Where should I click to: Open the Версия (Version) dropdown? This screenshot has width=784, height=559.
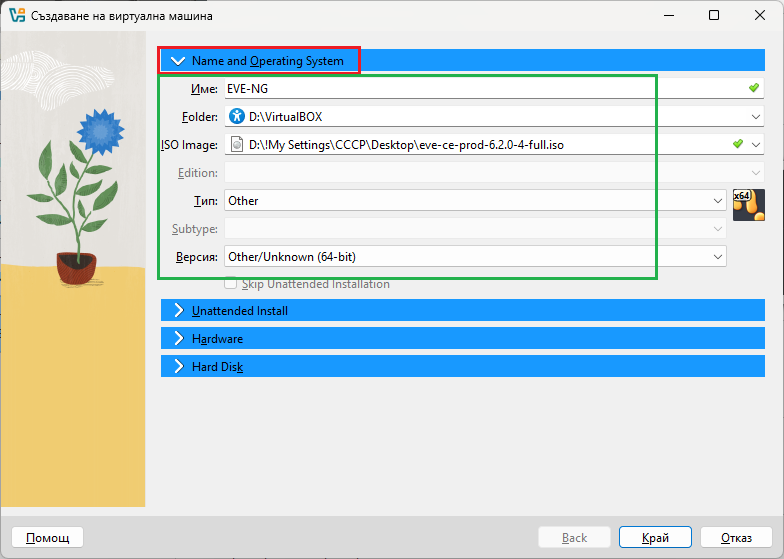(x=475, y=256)
